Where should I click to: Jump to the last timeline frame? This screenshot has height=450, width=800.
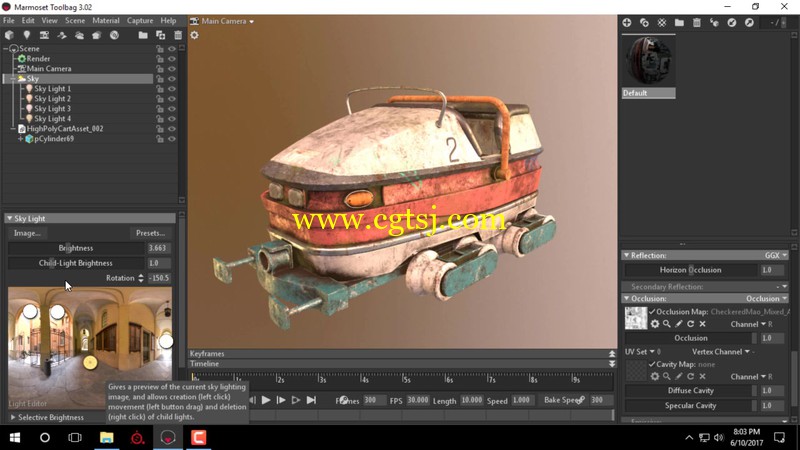click(311, 401)
